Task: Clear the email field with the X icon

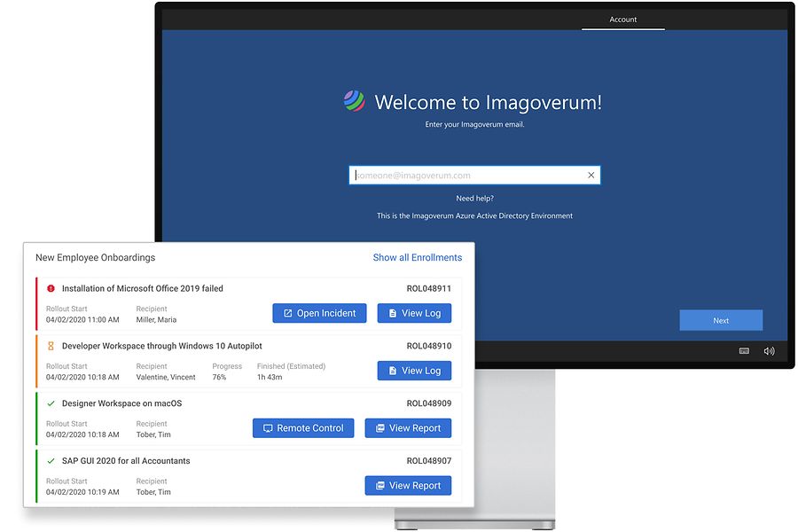Action: (591, 176)
